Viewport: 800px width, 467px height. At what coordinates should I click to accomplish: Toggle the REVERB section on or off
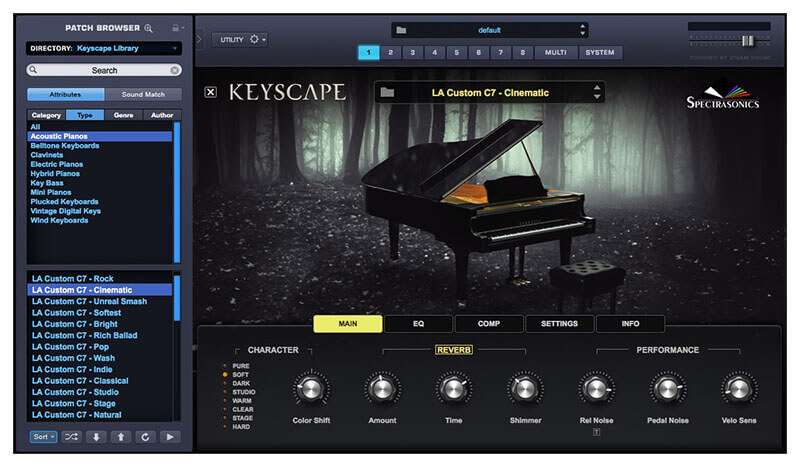click(x=454, y=350)
